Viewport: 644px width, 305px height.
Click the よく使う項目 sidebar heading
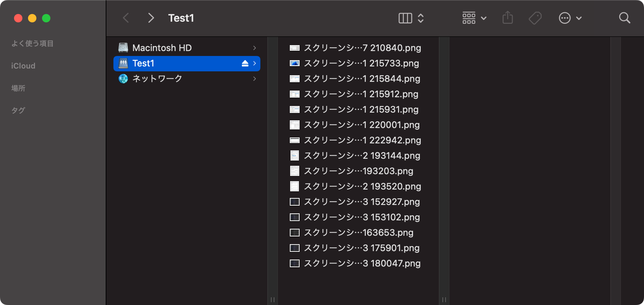(x=32, y=43)
